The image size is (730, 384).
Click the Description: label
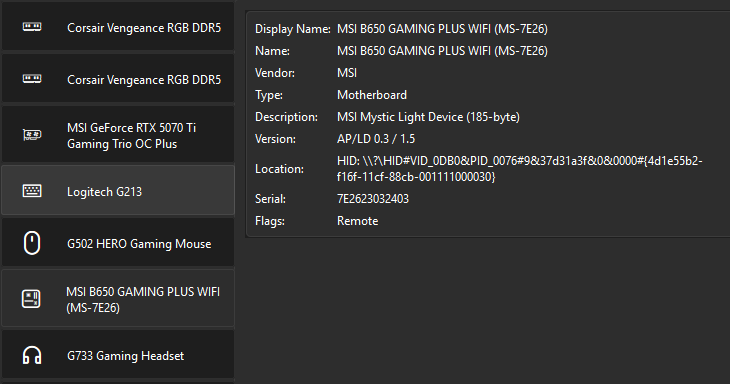286,117
